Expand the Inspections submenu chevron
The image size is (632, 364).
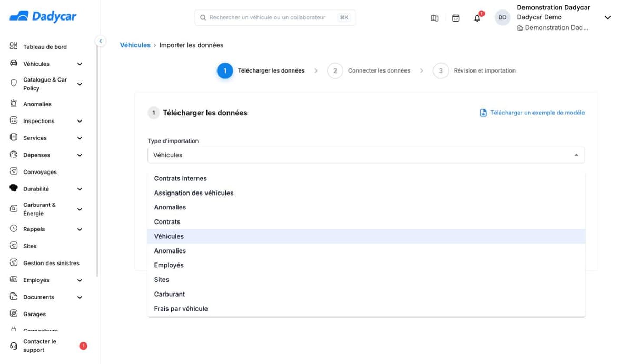coord(80,121)
